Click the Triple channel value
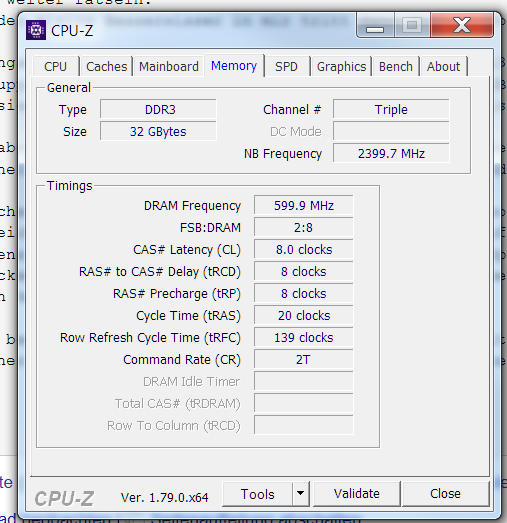 coord(391,109)
